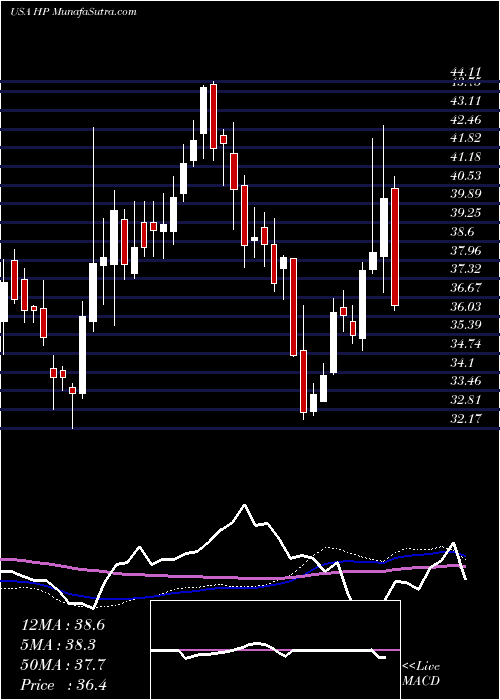500x700 pixels.
Task: Select the 42.46 price axis label
Action: point(465,120)
